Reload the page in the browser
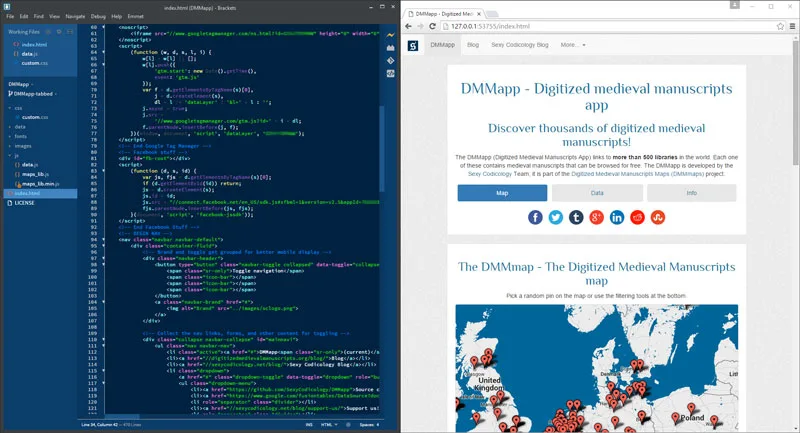This screenshot has height=433, width=800. click(432, 26)
